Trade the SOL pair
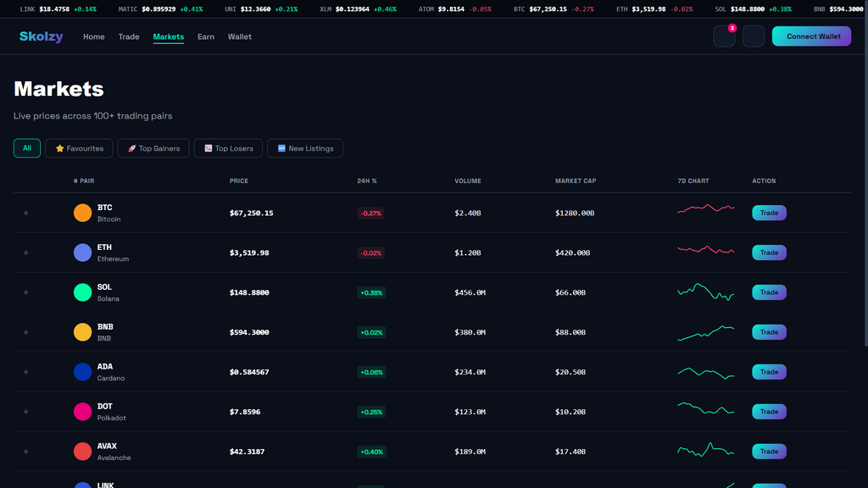The image size is (868, 488). pyautogui.click(x=769, y=292)
